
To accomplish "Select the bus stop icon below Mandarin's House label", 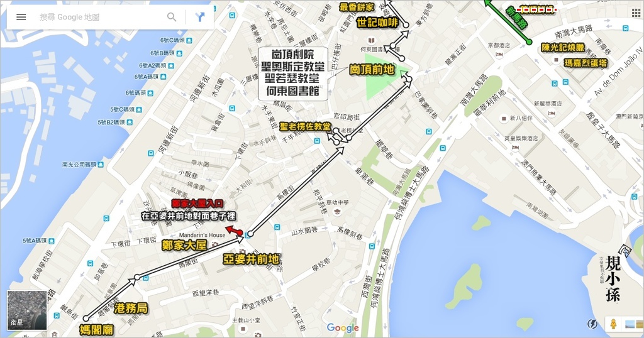I will (247, 235).
